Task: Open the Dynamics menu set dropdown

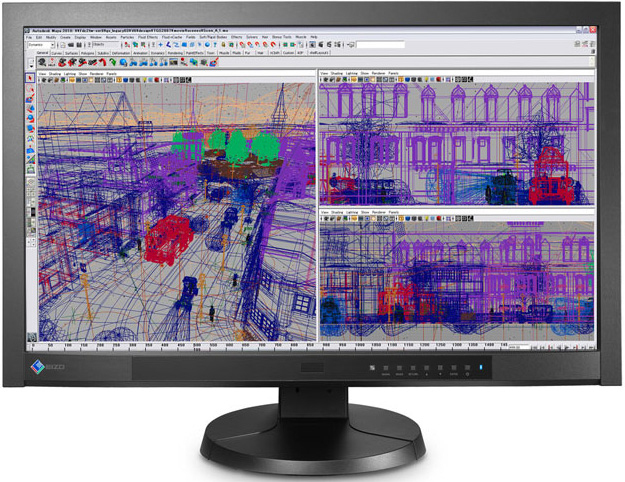Action: [x=41, y=45]
